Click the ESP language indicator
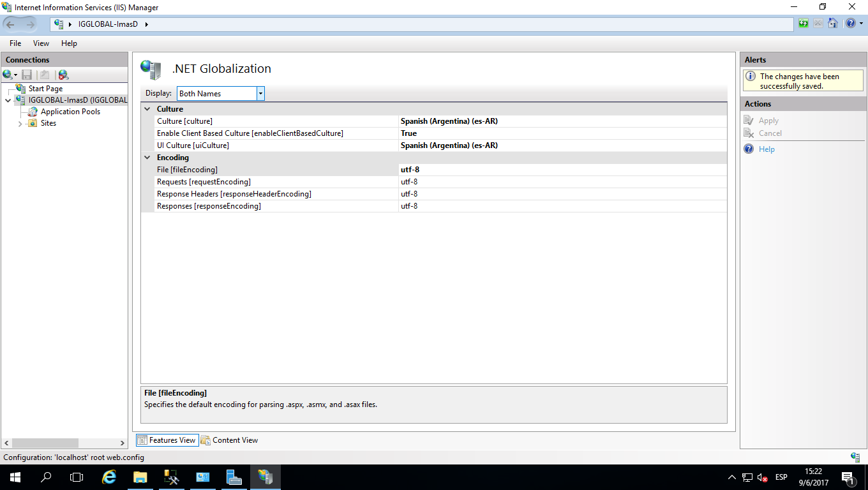Viewport: 868px width, 490px height. [781, 477]
